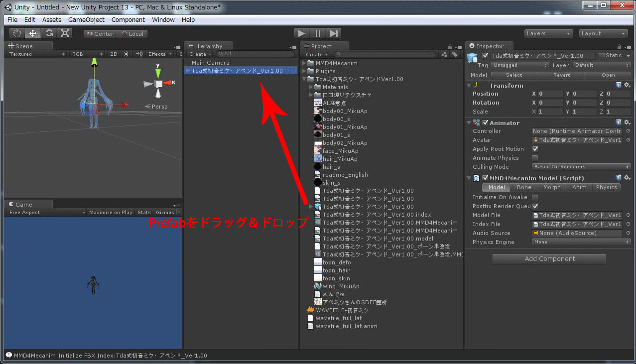Enable the Static checkbox in the Inspector
This screenshot has width=636, height=364.
pos(601,55)
